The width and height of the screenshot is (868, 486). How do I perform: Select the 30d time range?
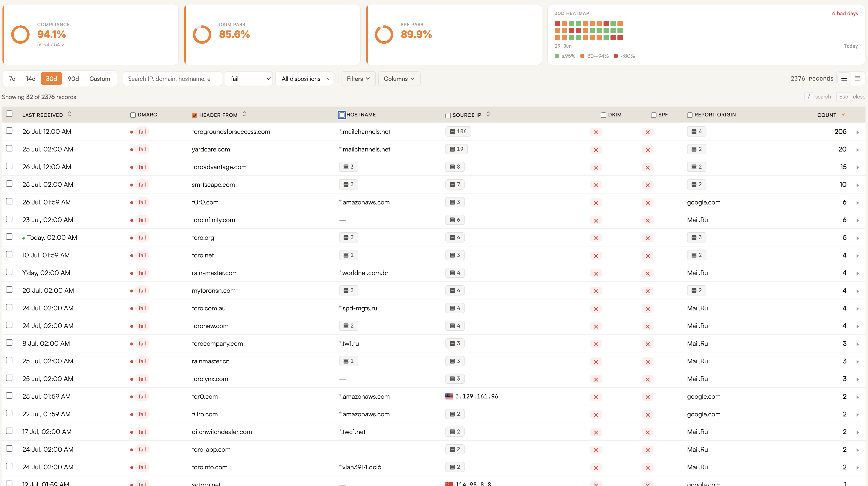[x=51, y=79]
